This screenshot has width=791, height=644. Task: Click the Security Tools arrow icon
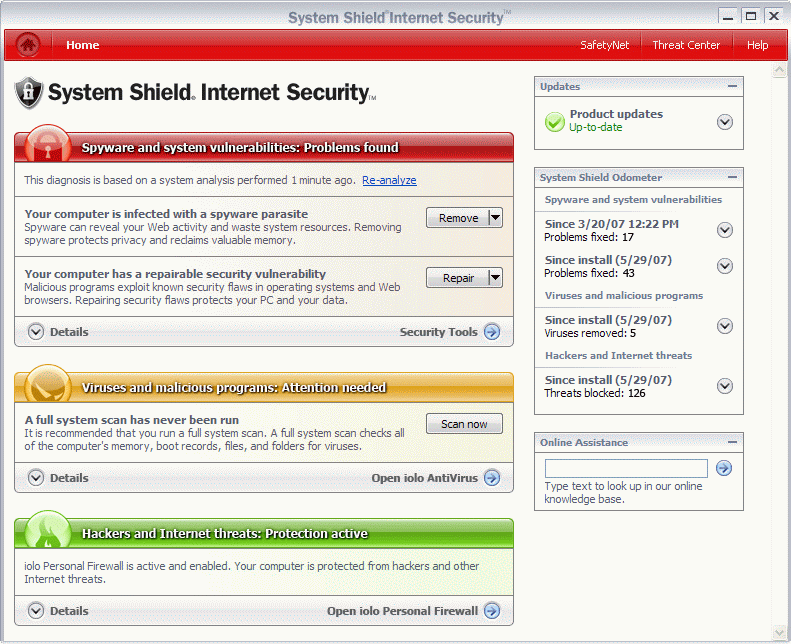click(x=492, y=332)
